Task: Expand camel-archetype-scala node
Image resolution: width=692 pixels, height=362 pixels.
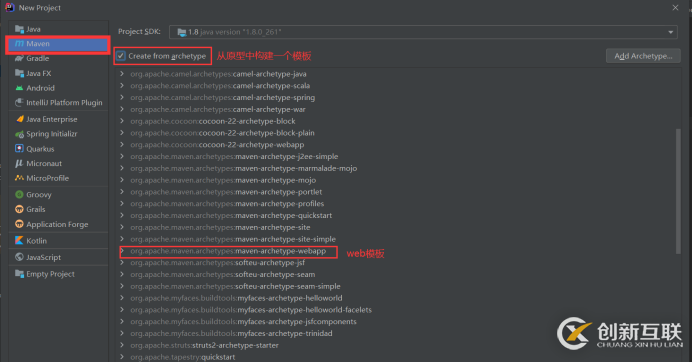Action: (x=122, y=86)
